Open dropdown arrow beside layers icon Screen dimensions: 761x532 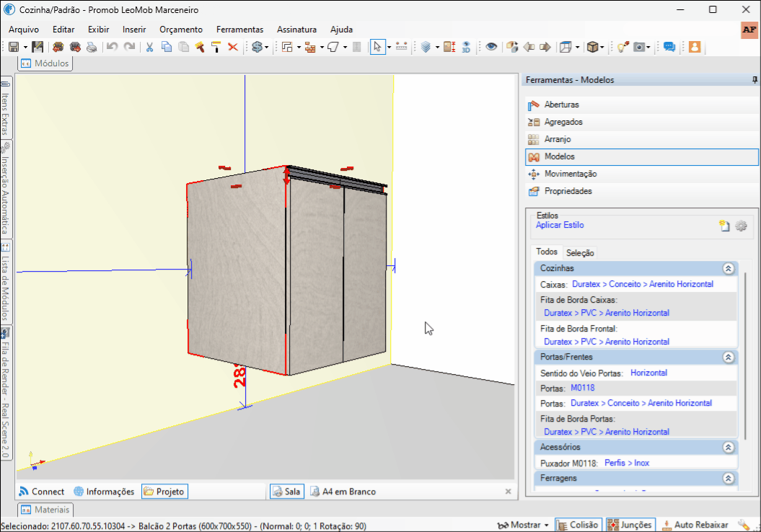(437, 48)
